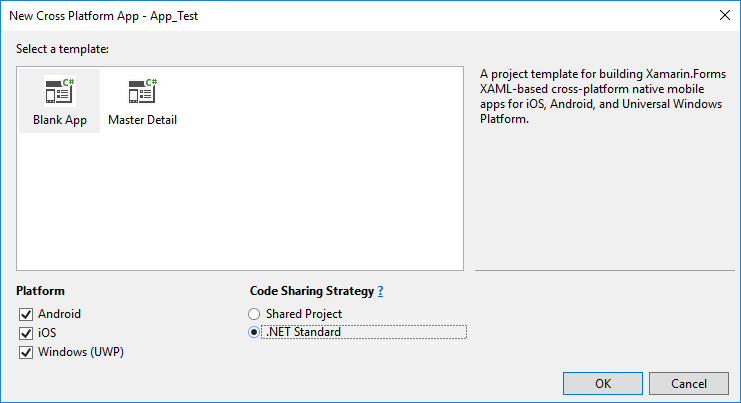Image resolution: width=741 pixels, height=403 pixels.
Task: Click the 'Blank App' template label
Action: (60, 120)
